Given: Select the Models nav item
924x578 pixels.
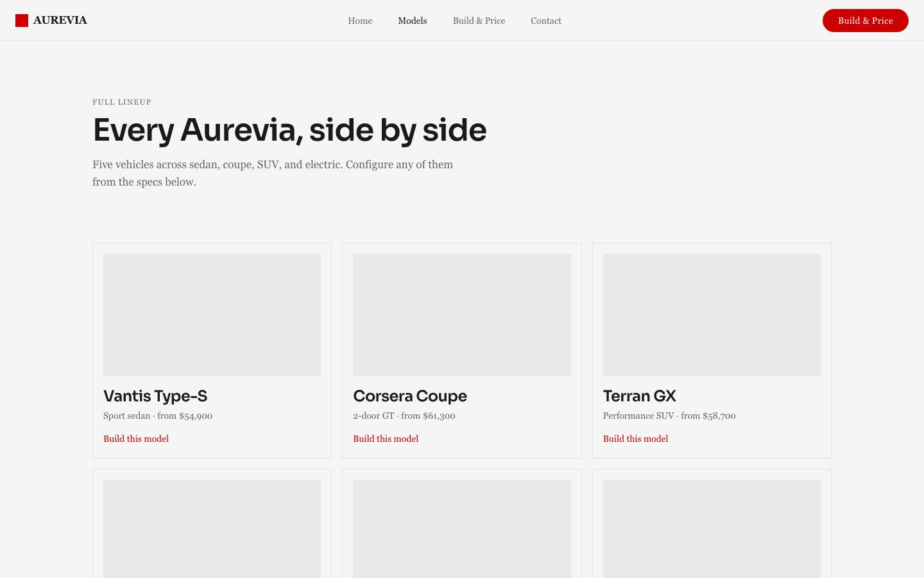Looking at the screenshot, I should pyautogui.click(x=413, y=21).
